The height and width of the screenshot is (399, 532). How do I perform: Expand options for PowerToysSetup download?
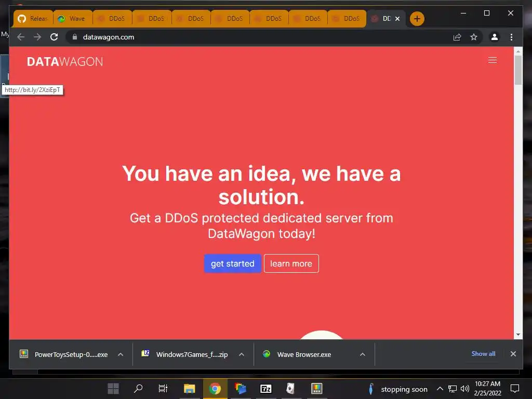click(121, 354)
